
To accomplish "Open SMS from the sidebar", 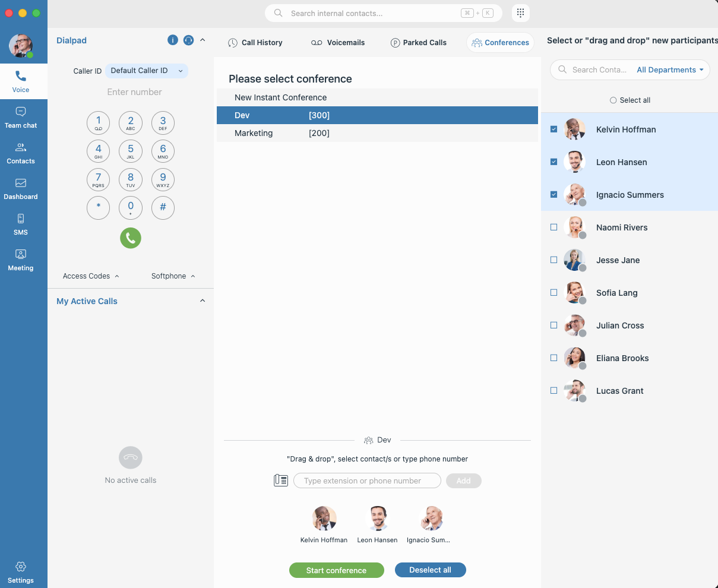I will 21,224.
